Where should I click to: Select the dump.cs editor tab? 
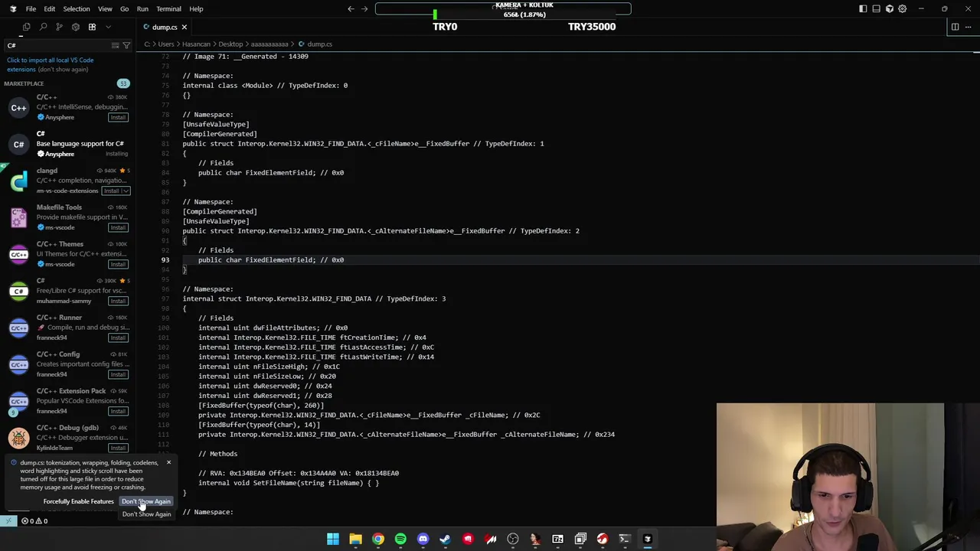164,27
